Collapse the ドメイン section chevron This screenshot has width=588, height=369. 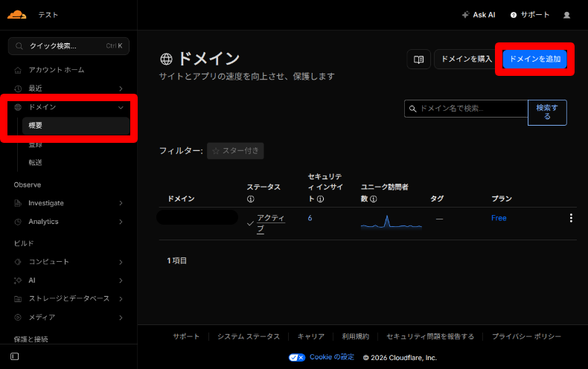click(x=121, y=107)
